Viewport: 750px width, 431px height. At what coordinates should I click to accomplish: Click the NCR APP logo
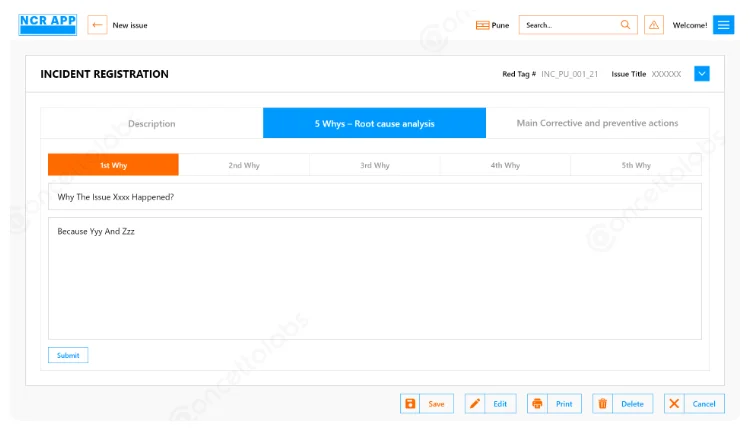point(48,25)
